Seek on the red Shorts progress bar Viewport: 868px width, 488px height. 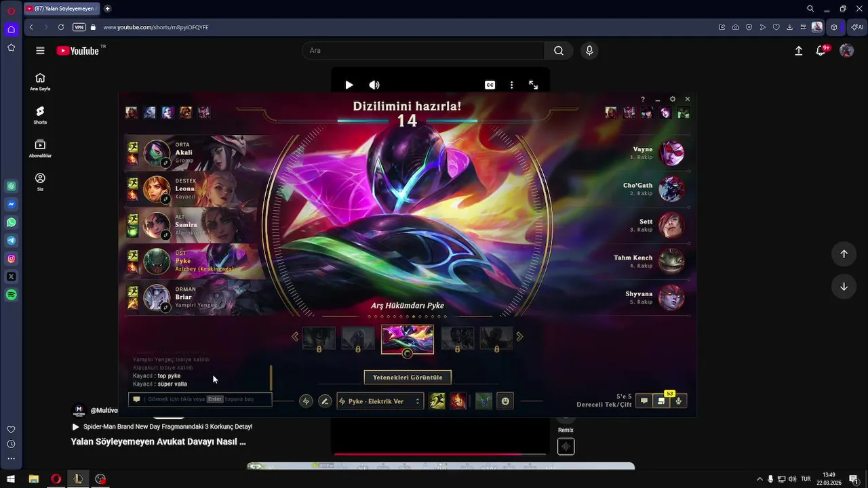pyautogui.click(x=440, y=454)
